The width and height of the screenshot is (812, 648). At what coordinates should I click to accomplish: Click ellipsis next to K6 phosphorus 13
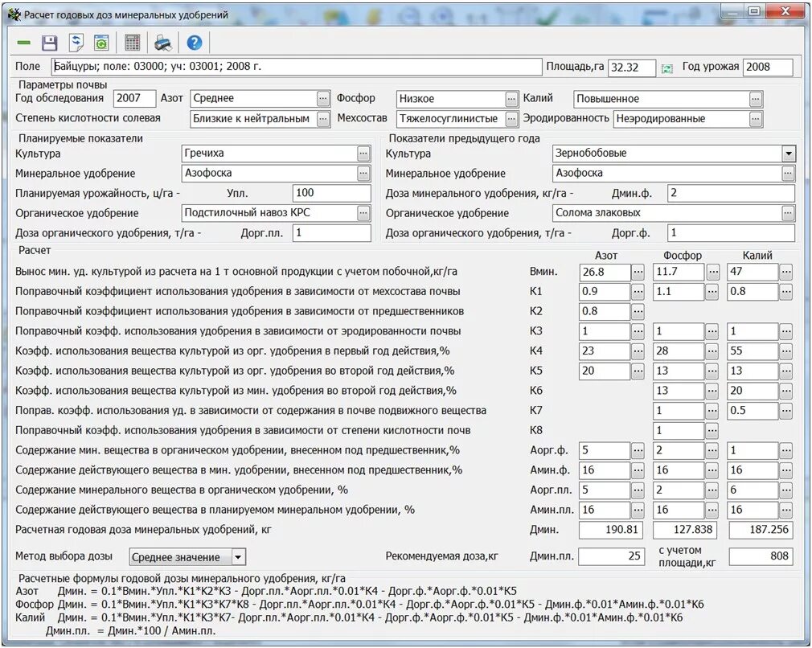coord(712,391)
